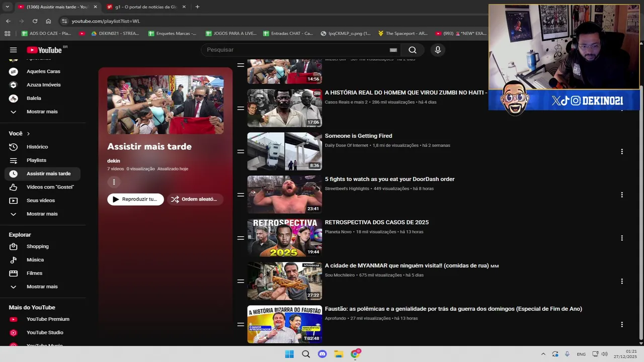Open Windows Start menu
Screen dimensions: 644x362
pos(289,354)
